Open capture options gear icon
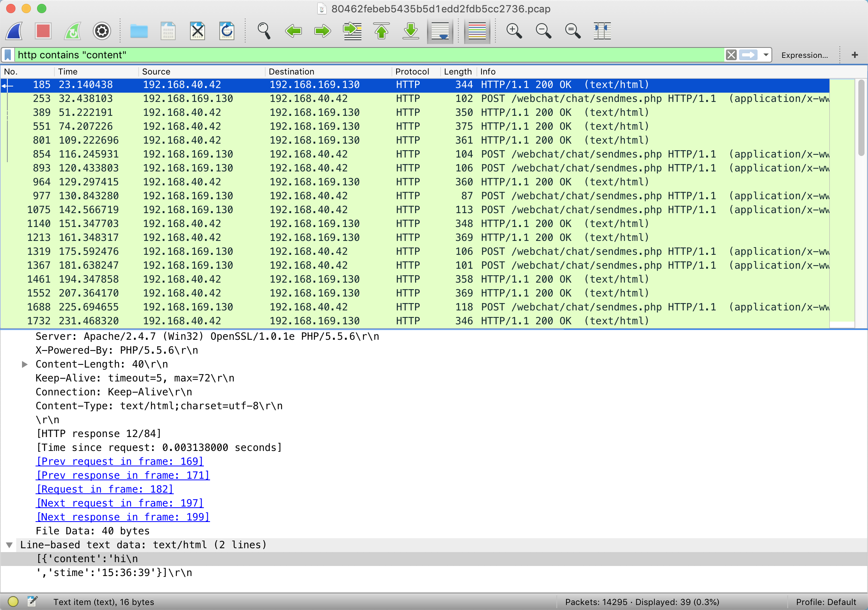This screenshot has width=868, height=610. (x=102, y=31)
